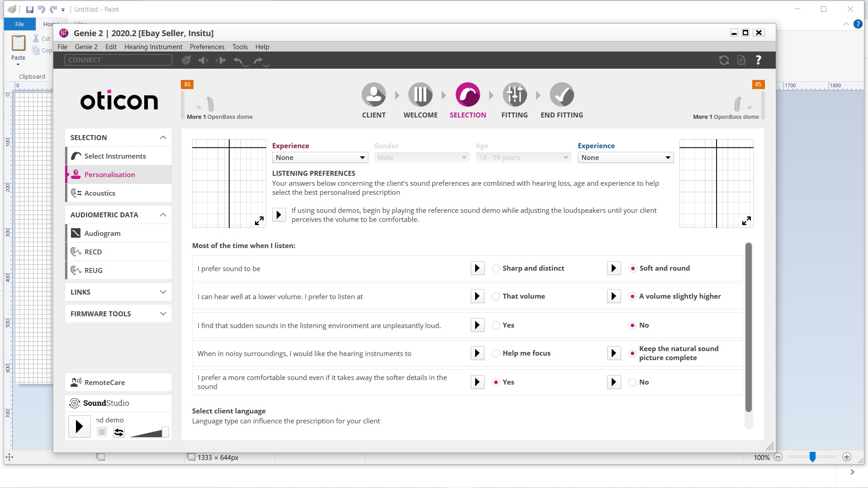Open Audiogram in sidebar
Viewport: 868px width, 488px height.
(x=119, y=233)
